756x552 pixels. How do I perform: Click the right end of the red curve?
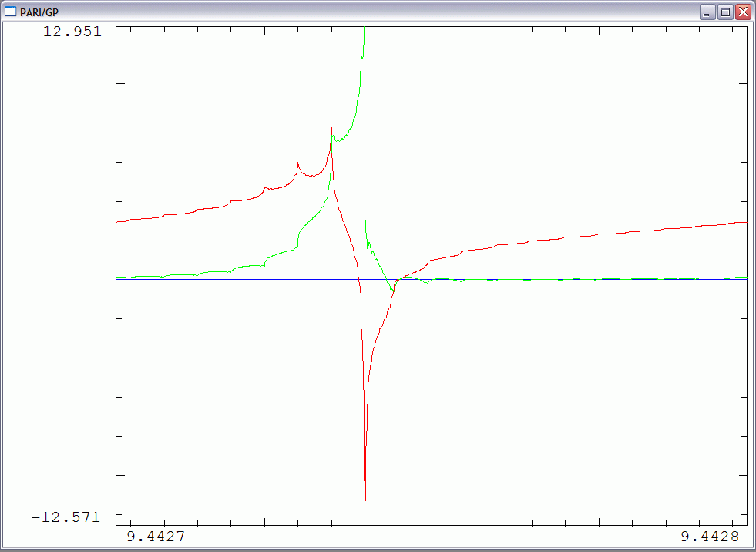tap(746, 222)
